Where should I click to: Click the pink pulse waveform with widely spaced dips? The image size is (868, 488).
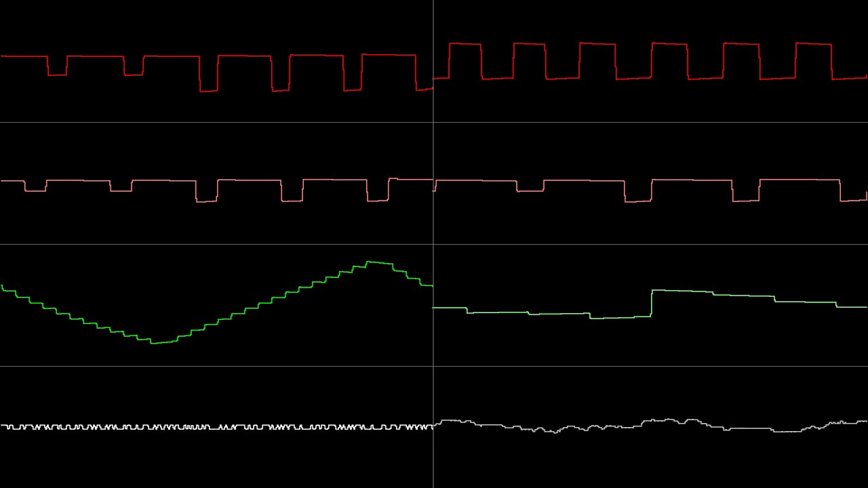click(x=651, y=190)
